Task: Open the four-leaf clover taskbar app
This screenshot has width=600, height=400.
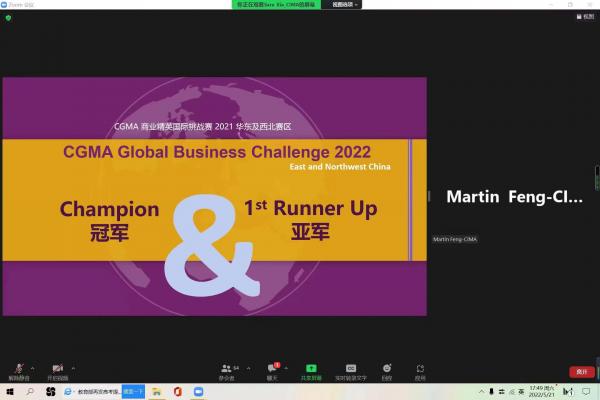Action: pyautogui.click(x=51, y=392)
